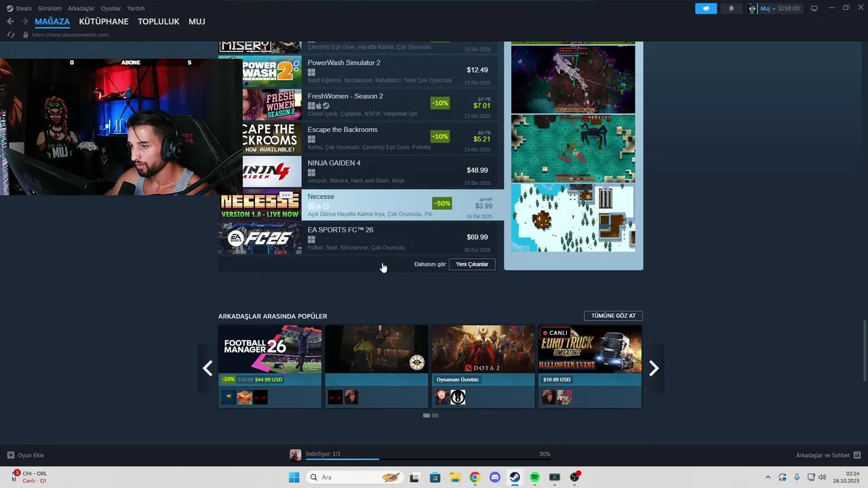Viewport: 868px width, 488px height.
Task: Click the Oyun Ekle add game button
Action: point(25,455)
